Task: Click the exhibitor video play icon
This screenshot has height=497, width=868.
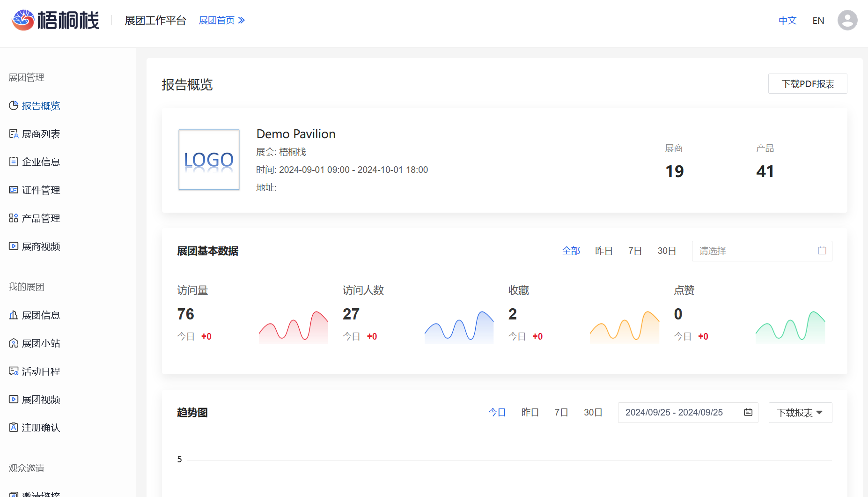Action: pos(14,246)
